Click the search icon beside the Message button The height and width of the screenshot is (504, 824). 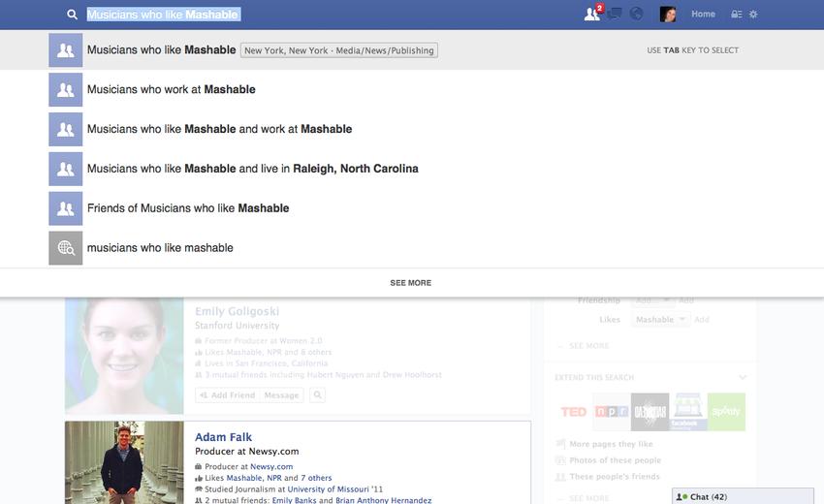tap(317, 395)
